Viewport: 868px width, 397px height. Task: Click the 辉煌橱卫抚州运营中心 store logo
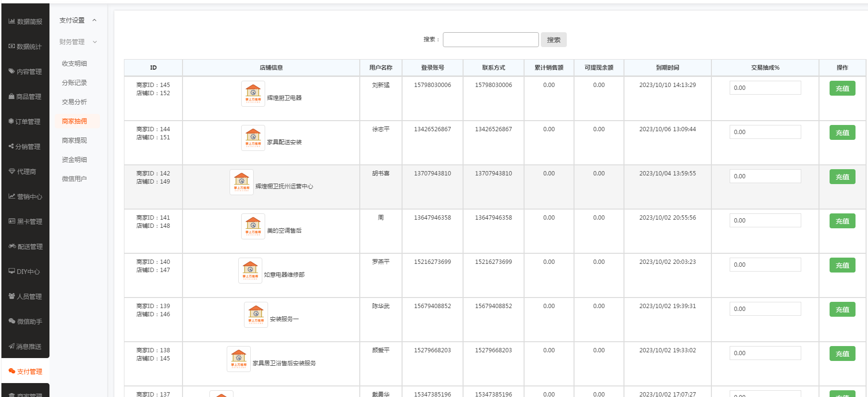coord(242,182)
